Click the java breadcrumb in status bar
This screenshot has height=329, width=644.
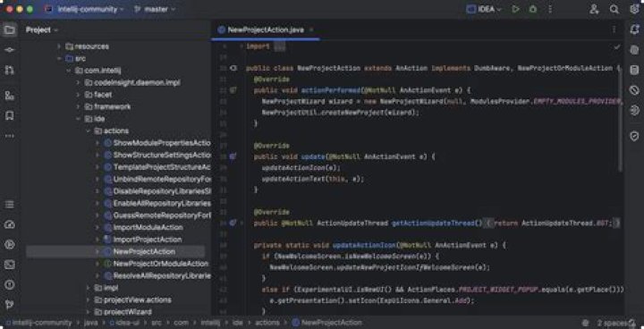tap(90, 323)
